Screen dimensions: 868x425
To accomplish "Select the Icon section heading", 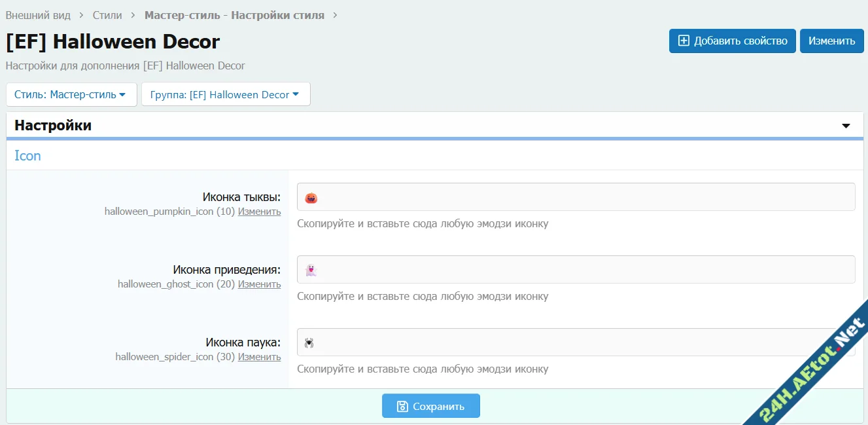I will point(27,156).
